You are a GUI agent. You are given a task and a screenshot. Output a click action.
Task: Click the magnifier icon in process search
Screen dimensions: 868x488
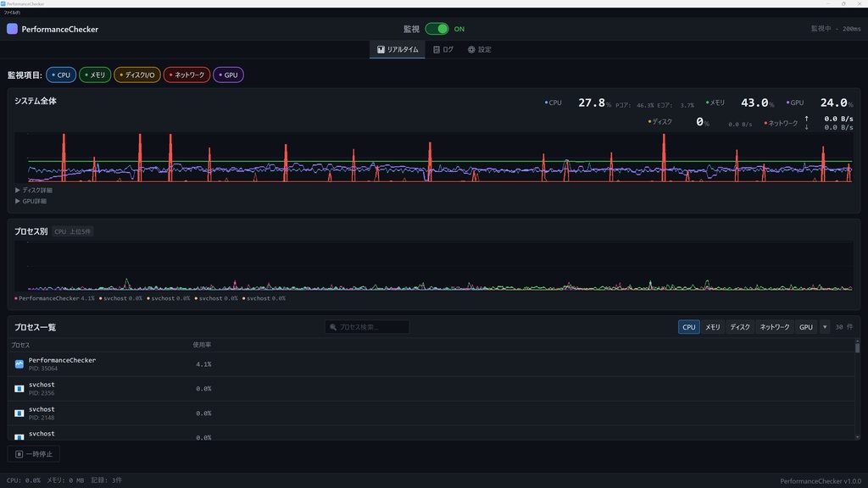332,327
